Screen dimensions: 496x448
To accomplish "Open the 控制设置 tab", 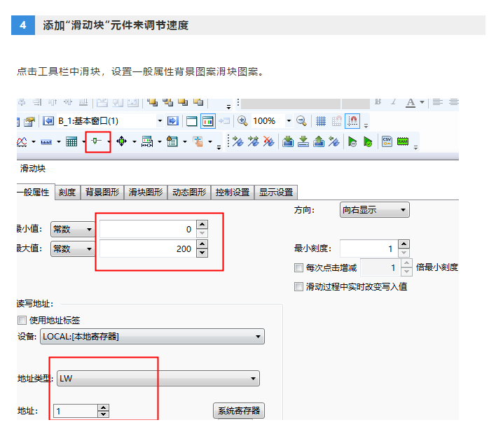I will click(x=233, y=192).
